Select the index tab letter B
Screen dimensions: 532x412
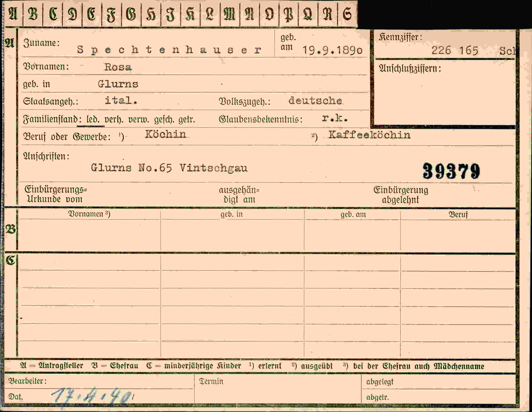click(33, 14)
